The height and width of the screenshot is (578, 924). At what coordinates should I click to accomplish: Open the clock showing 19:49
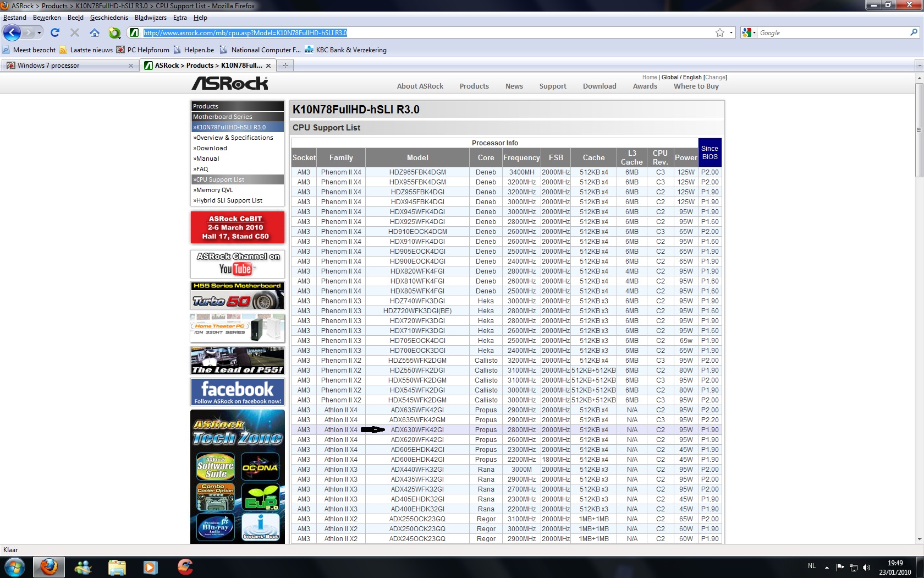[x=895, y=568]
